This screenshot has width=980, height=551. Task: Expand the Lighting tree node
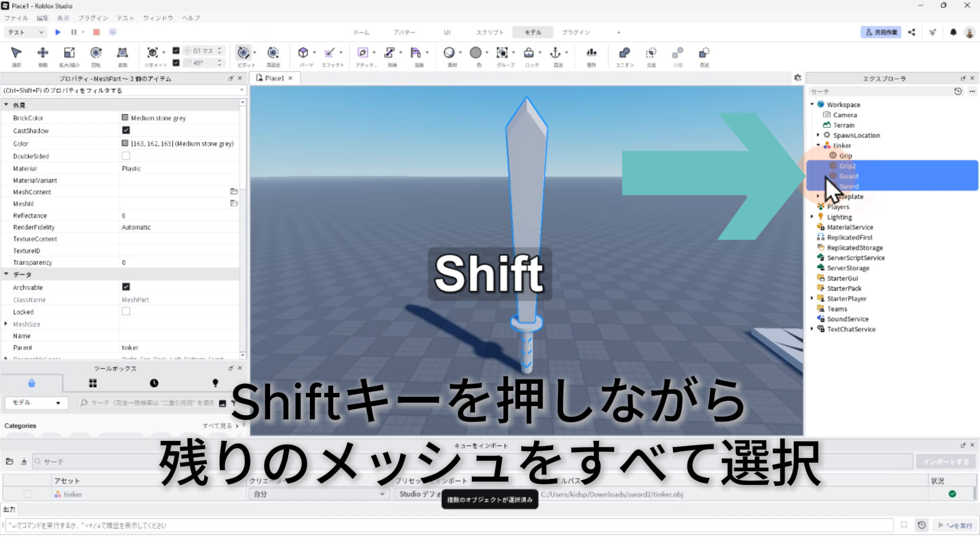point(812,217)
